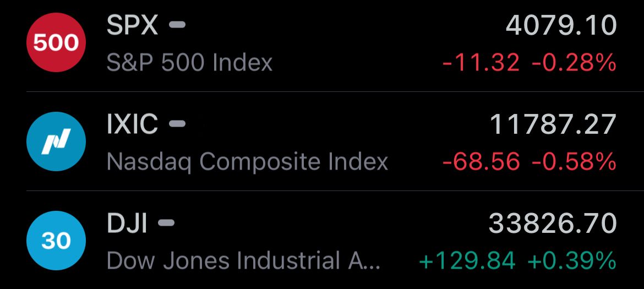
Task: Tap the dash indicator beside SPX
Action: coord(177,25)
